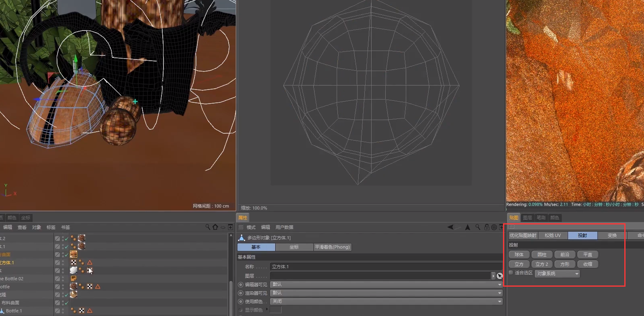This screenshot has height=316, width=644.
Task: Click the Object Manager eye filter icon
Action: [x=223, y=227]
